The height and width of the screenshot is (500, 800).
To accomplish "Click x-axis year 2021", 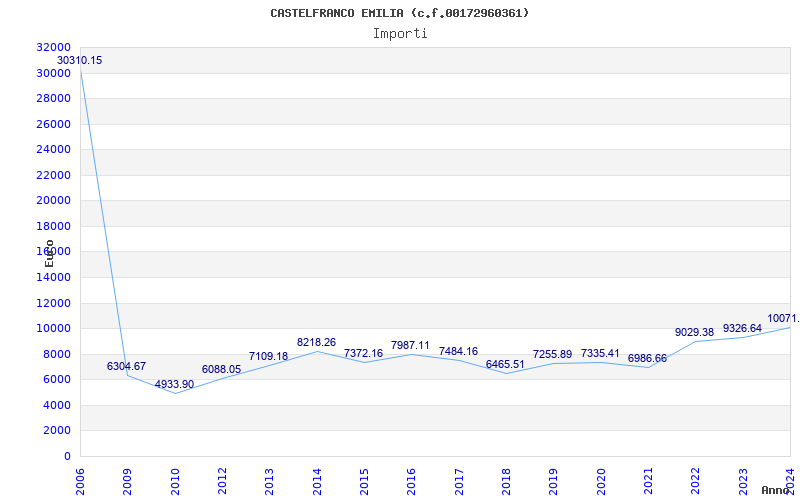I will 648,481.
